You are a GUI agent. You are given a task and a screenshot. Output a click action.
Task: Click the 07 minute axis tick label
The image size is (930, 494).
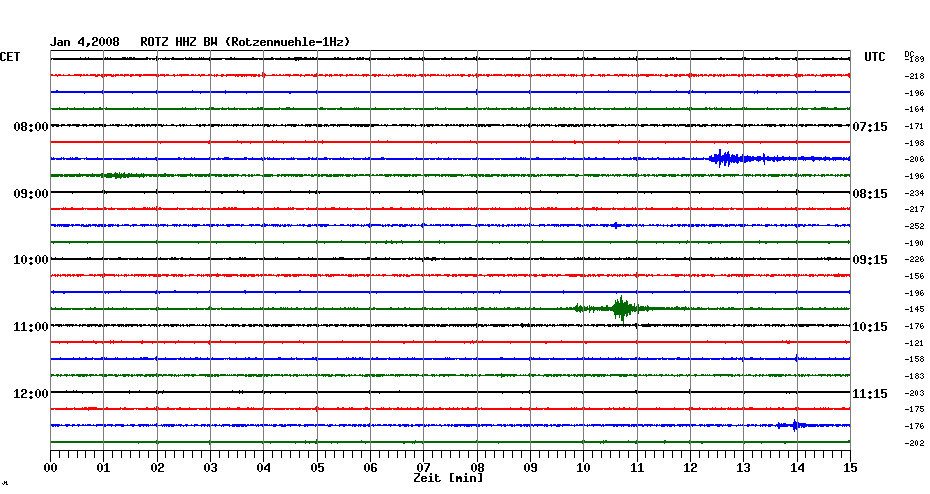pos(423,468)
